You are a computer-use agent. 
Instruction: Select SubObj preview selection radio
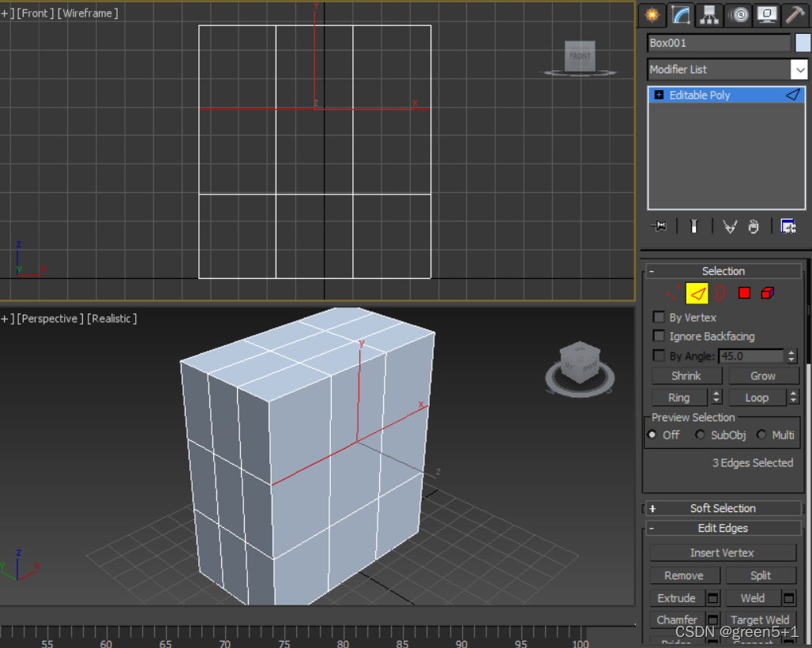(x=700, y=435)
